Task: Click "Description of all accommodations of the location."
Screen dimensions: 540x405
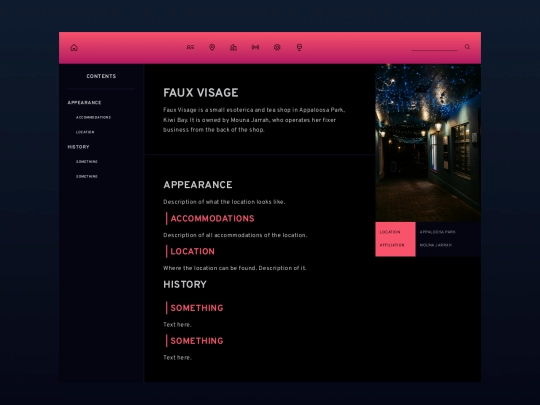Action: click(x=235, y=235)
